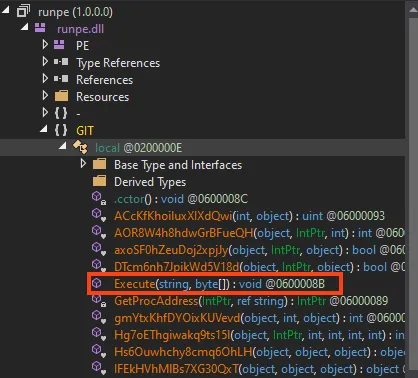This screenshot has height=378, width=418.
Task: Collapse the local @0200000E class node
Action: point(63,146)
